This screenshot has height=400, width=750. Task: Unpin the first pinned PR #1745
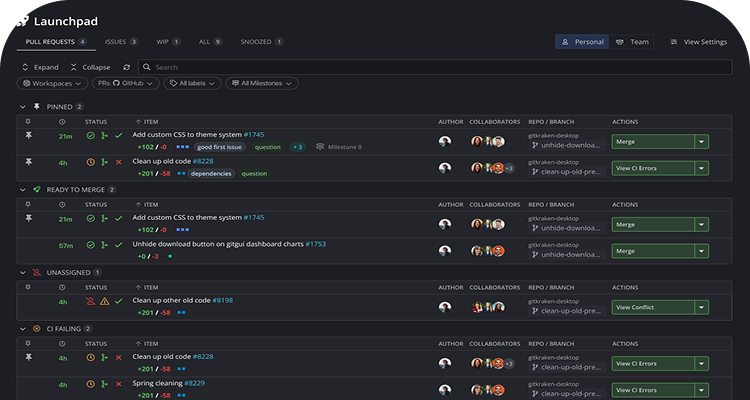(28, 136)
